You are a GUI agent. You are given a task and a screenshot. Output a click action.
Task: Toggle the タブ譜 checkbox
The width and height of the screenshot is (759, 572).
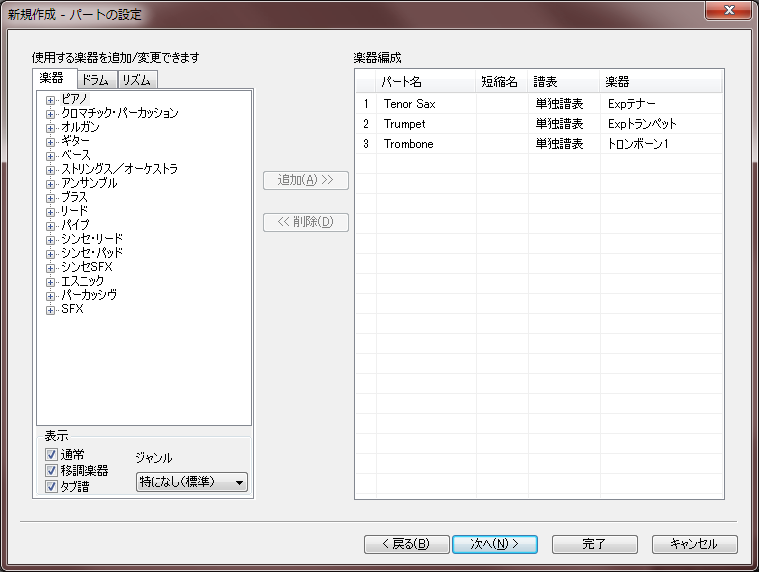pos(51,486)
